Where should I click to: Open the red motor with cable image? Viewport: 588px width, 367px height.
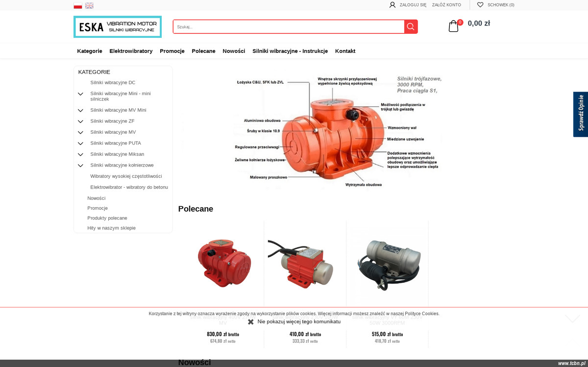[300, 265]
